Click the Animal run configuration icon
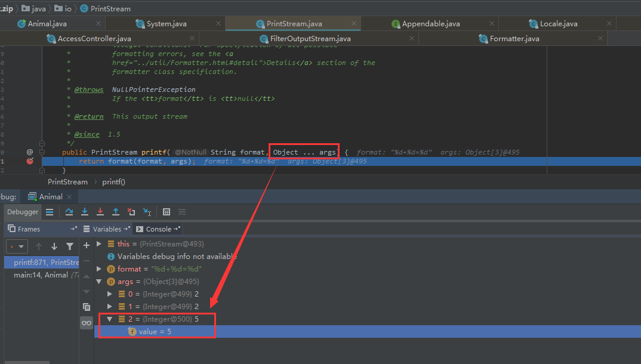This screenshot has width=641, height=364. click(32, 196)
